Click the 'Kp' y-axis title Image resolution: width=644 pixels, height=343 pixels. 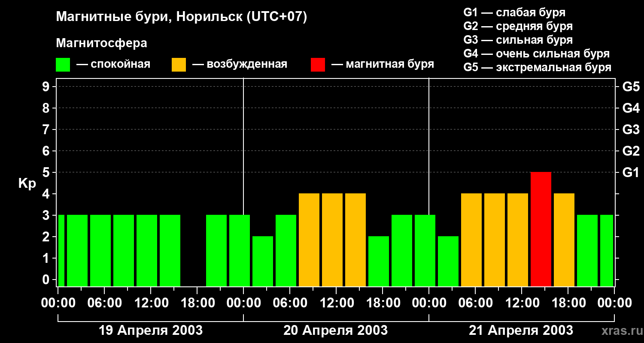pyautogui.click(x=27, y=183)
